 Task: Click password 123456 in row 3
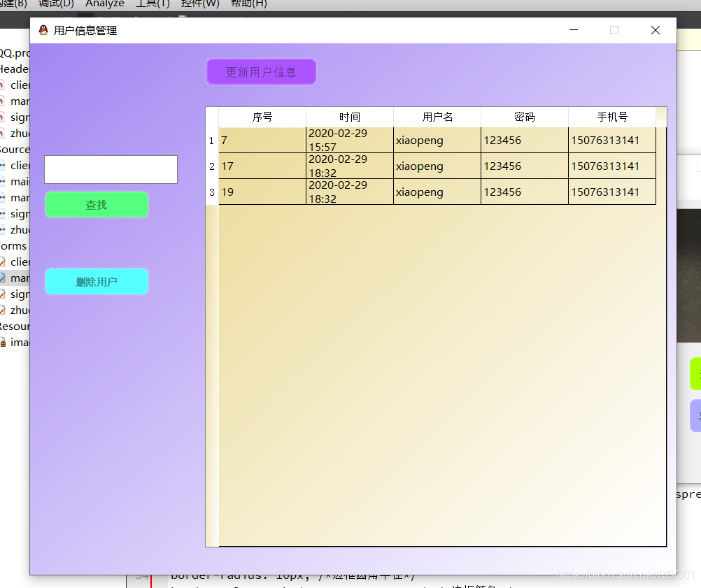pyautogui.click(x=525, y=192)
